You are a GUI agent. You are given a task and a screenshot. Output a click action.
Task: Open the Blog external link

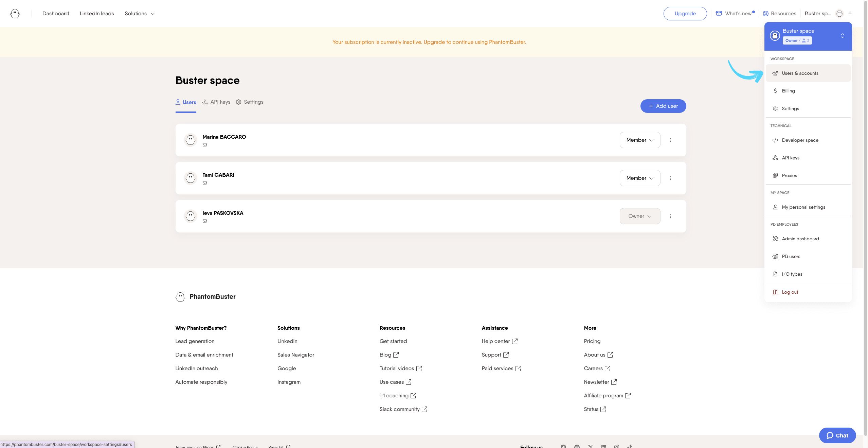point(389,355)
